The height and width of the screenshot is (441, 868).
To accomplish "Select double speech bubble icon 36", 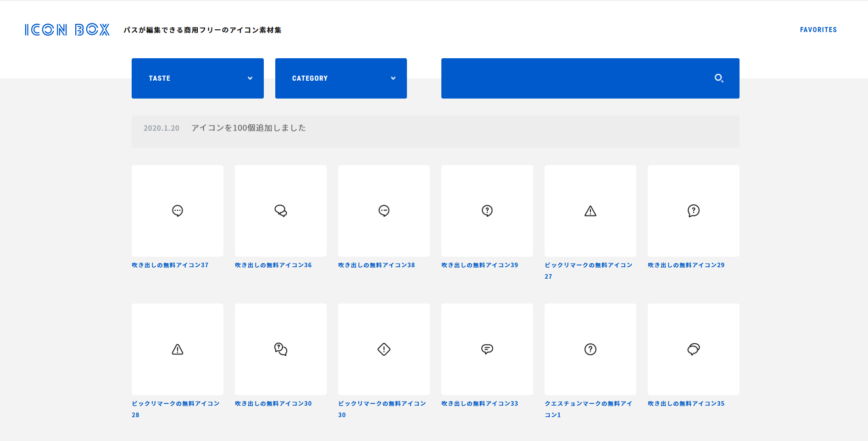I will pyautogui.click(x=281, y=211).
